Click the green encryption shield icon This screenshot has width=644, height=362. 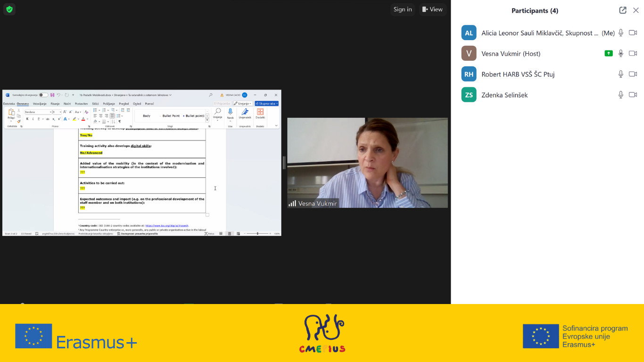(x=9, y=9)
